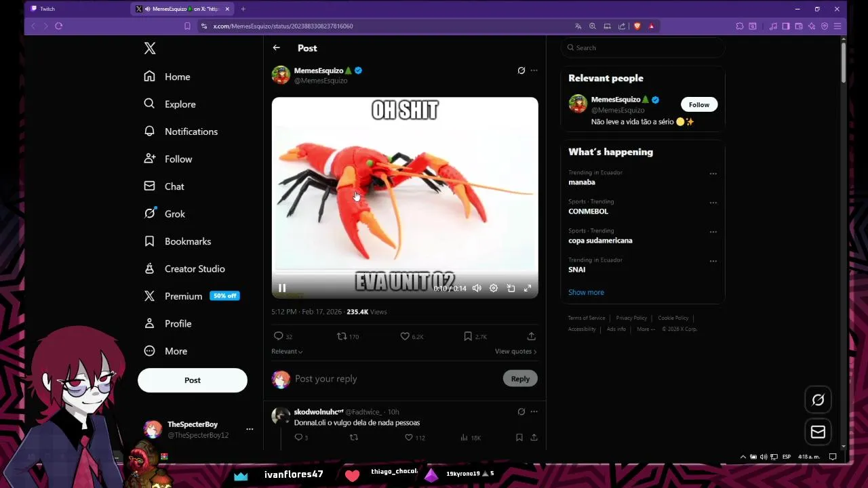Click the X search field
Viewport: 868px width, 488px height.
(x=643, y=47)
